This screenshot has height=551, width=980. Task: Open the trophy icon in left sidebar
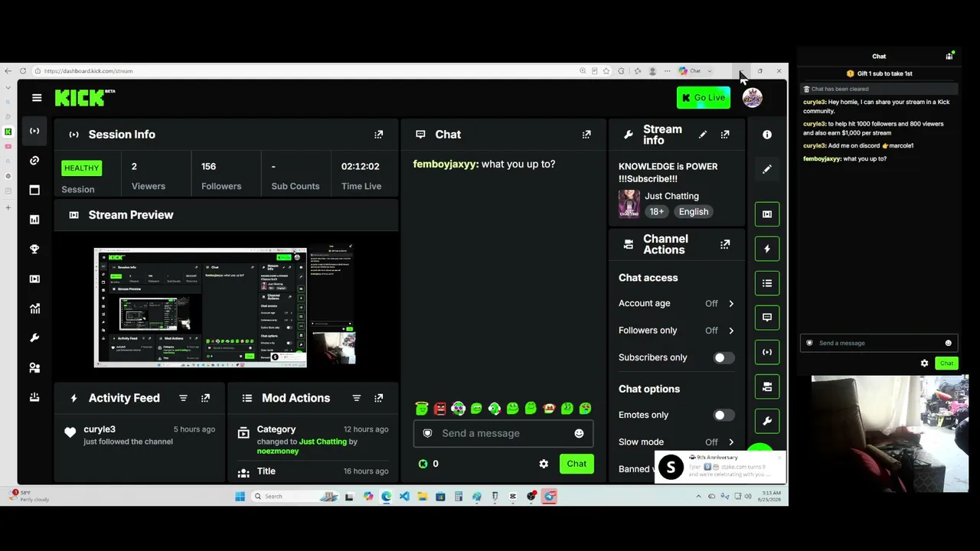click(34, 249)
